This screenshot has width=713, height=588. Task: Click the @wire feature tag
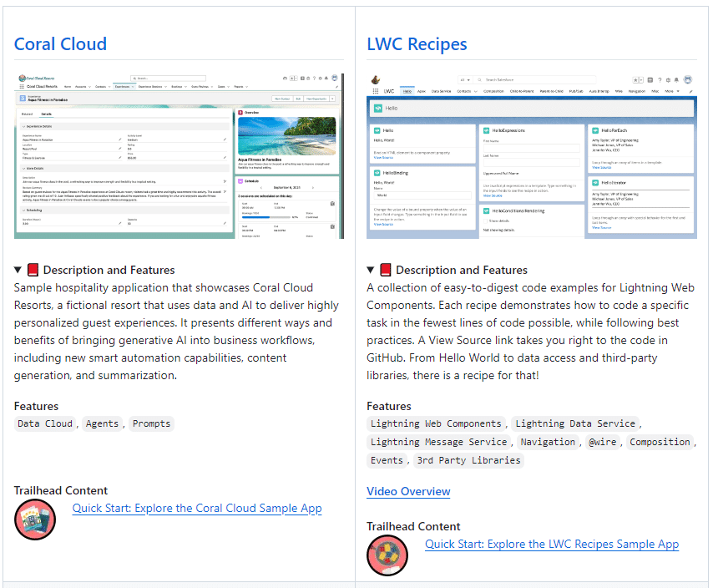(x=603, y=442)
